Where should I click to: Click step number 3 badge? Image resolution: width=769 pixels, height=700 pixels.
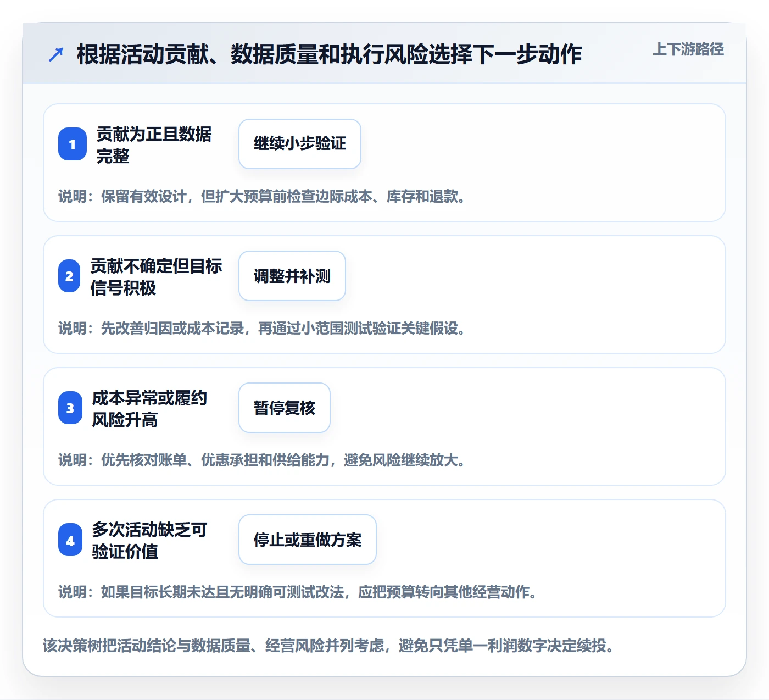coord(70,408)
